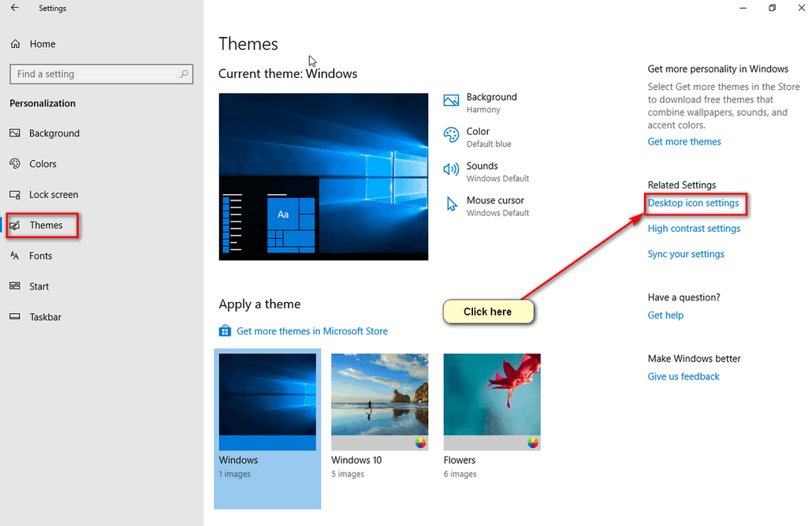
Task: Open the Home settings page
Action: 43,44
